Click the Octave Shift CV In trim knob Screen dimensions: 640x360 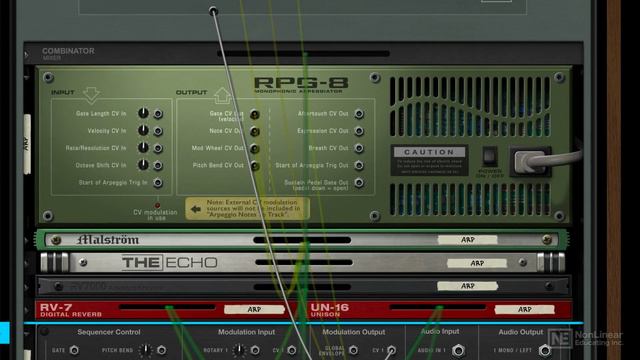[143, 164]
